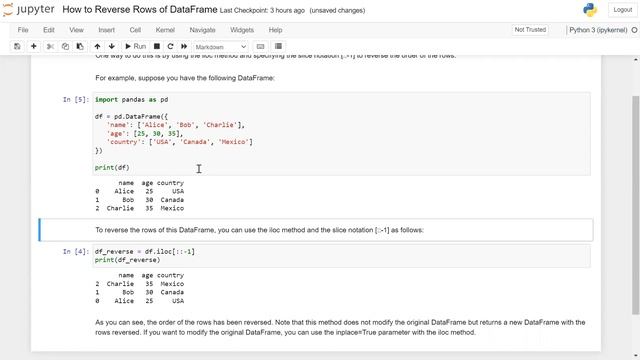Paste cells below icon
This screenshot has height=360, width=640.
point(80,47)
